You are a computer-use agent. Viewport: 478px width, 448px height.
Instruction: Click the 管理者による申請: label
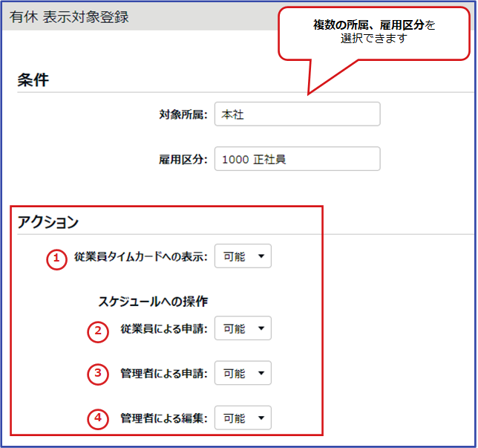pyautogui.click(x=164, y=374)
